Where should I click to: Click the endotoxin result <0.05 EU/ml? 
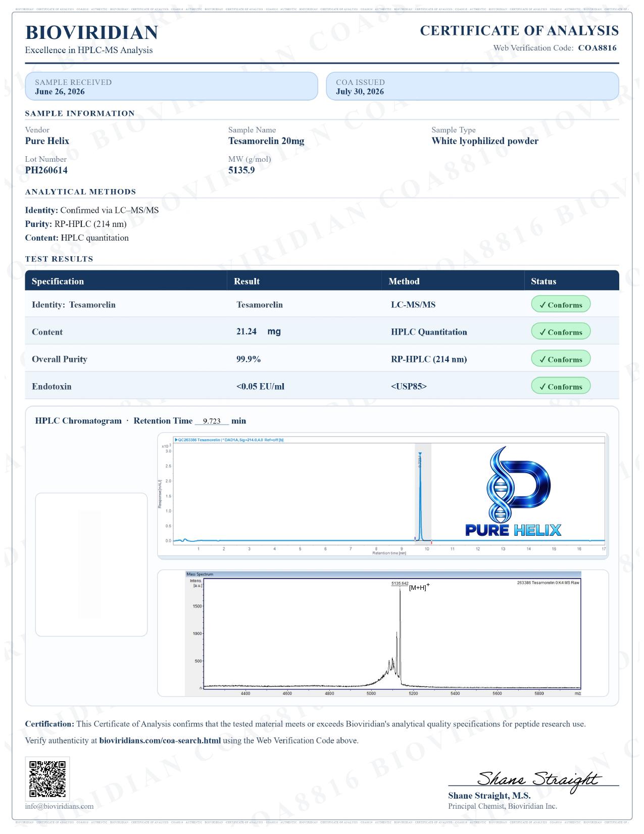pos(260,387)
